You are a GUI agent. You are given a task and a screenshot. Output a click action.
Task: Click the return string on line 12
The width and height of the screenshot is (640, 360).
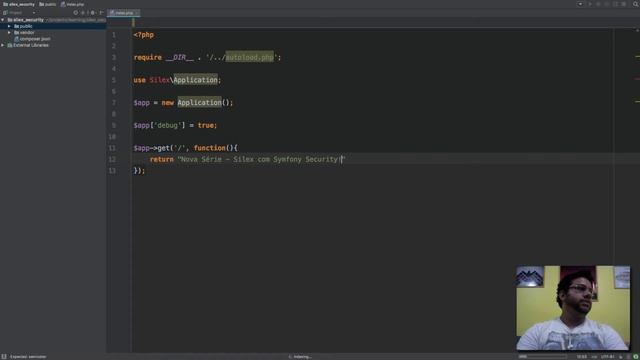[x=261, y=159]
